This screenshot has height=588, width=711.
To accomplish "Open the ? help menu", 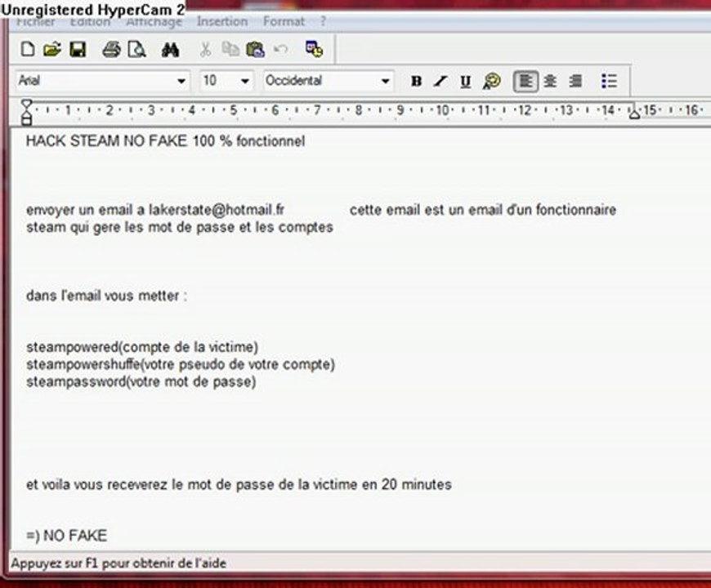I will click(x=323, y=21).
